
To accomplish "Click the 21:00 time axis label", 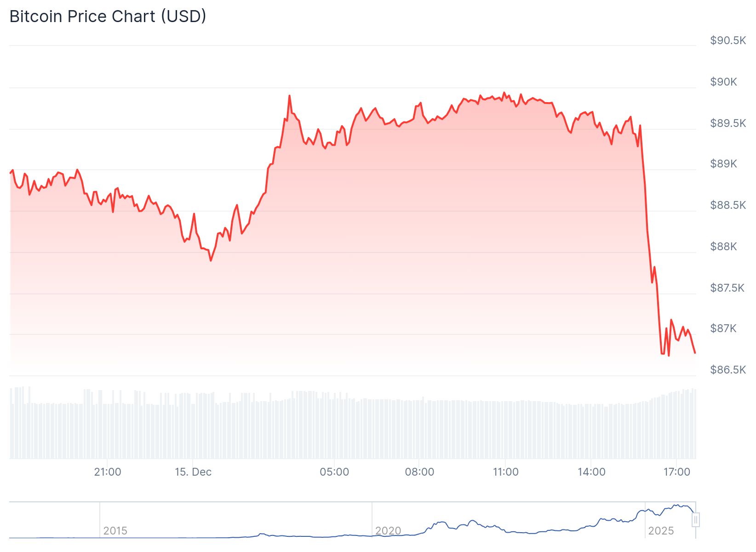I will click(108, 472).
